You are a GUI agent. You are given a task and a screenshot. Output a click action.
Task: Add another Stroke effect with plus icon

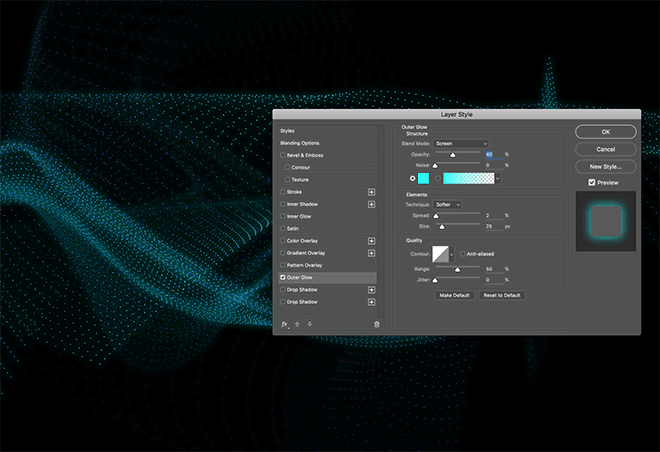point(372,191)
